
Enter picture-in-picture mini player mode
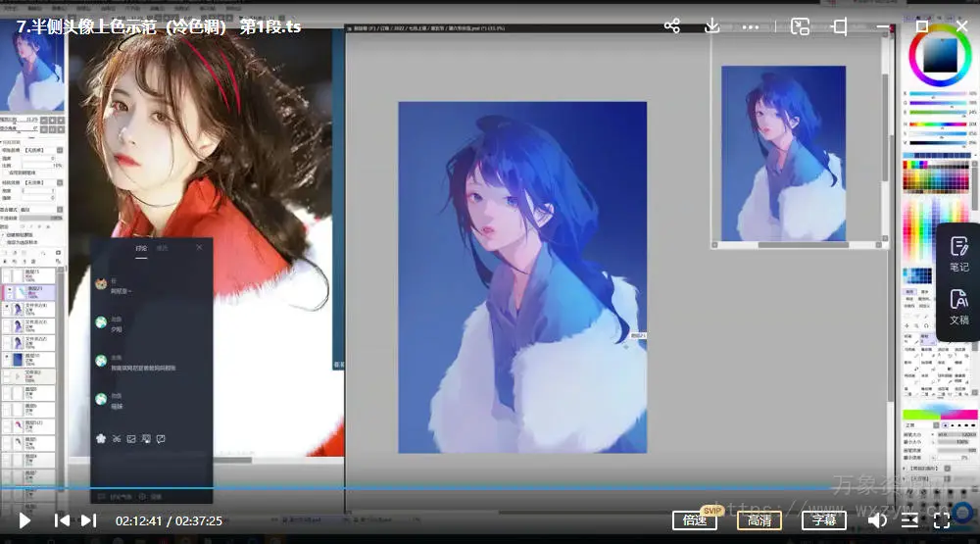click(x=801, y=26)
